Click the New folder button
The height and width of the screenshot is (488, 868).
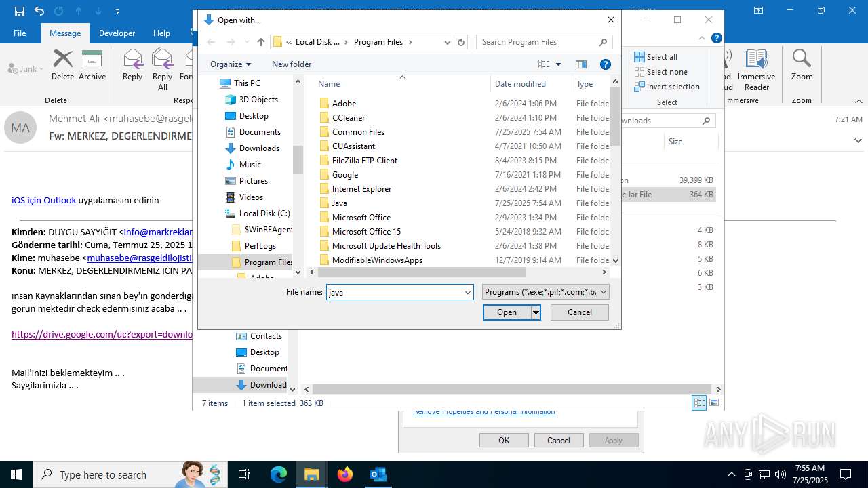[x=292, y=64]
